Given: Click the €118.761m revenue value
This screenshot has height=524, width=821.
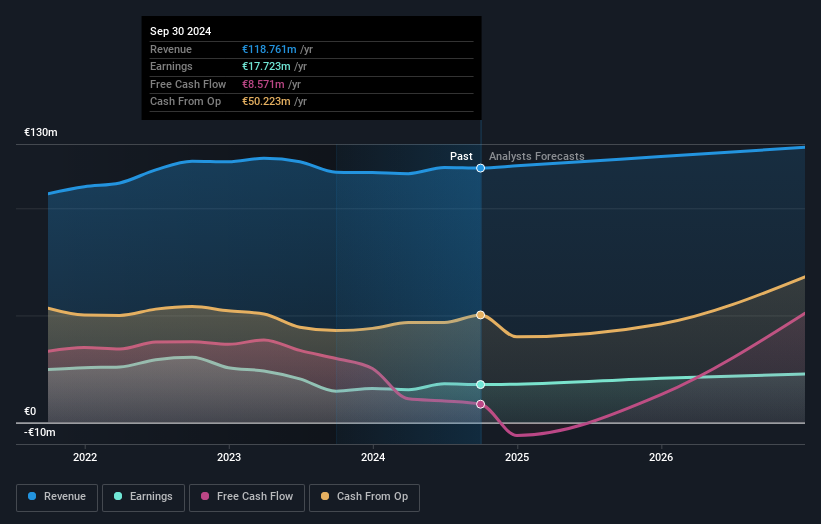Looking at the screenshot, I should (269, 49).
